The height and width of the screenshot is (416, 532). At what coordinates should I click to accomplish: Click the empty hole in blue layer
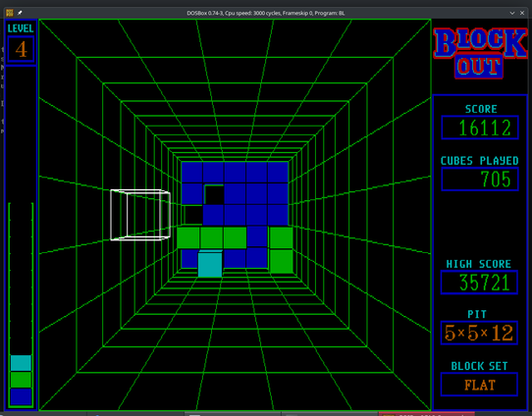pyautogui.click(x=214, y=194)
